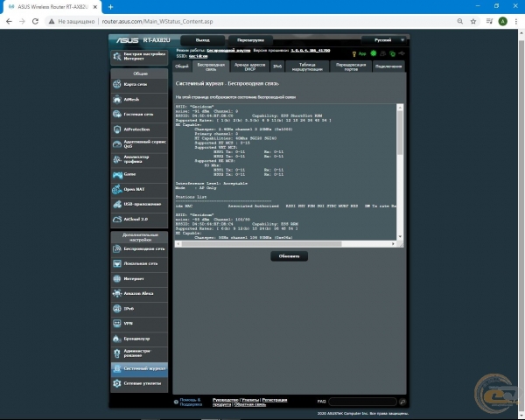Click into the FAQ search field
This screenshot has width=525, height=420.
(362, 402)
